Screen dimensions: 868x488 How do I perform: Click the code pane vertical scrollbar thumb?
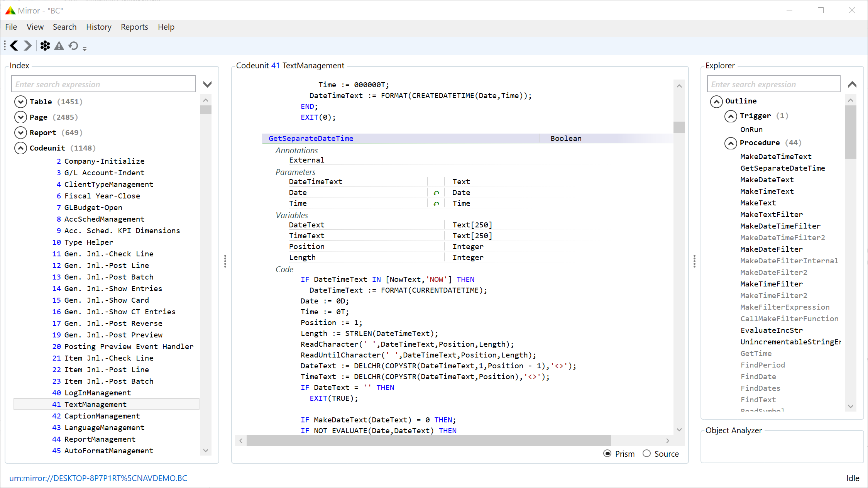[x=679, y=127]
